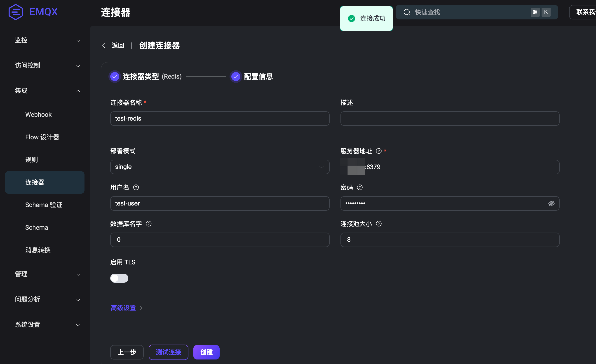Click the 连接器名称 input with test-redis
596x364 pixels.
(220, 118)
